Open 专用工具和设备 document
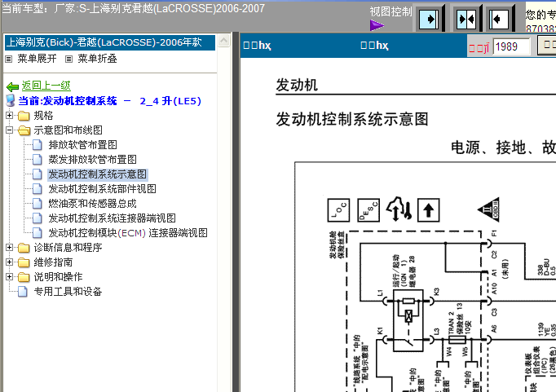Screen dimensions: 556x392 [x=68, y=291]
